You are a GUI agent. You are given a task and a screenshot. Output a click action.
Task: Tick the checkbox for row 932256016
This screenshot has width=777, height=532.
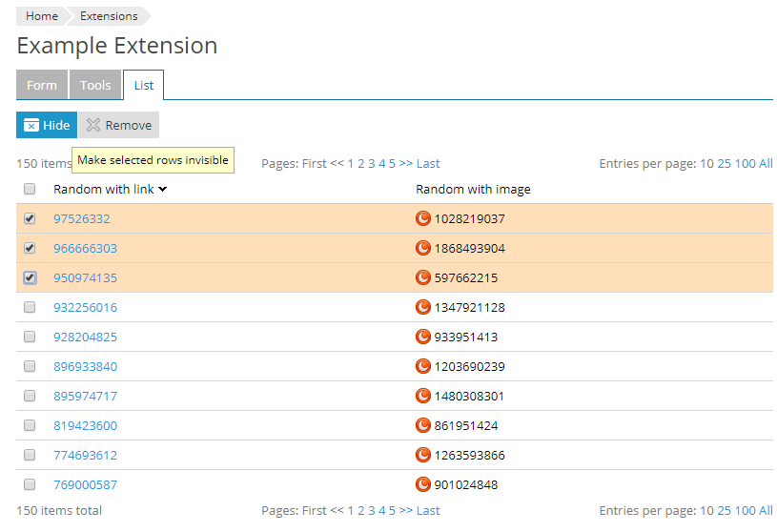pos(30,307)
